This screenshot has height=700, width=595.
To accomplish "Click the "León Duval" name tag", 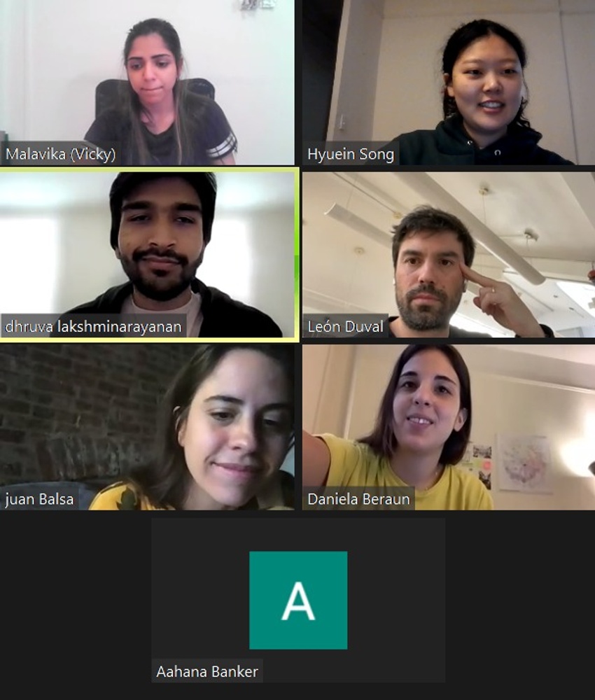I will click(x=346, y=326).
